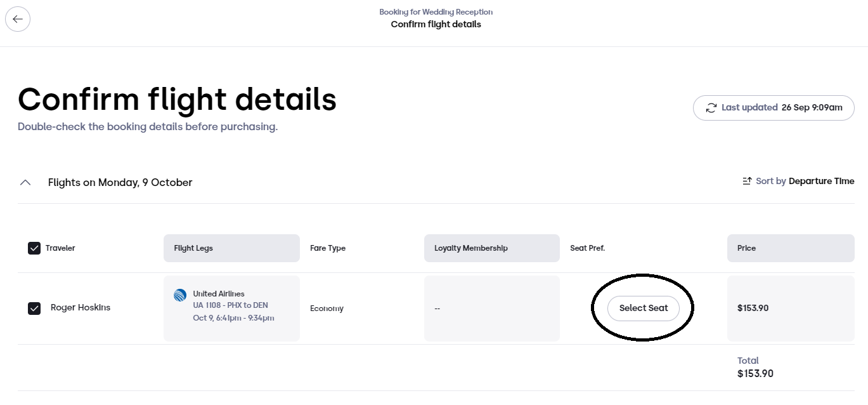
Task: Click the United Airlines logo icon
Action: click(180, 295)
